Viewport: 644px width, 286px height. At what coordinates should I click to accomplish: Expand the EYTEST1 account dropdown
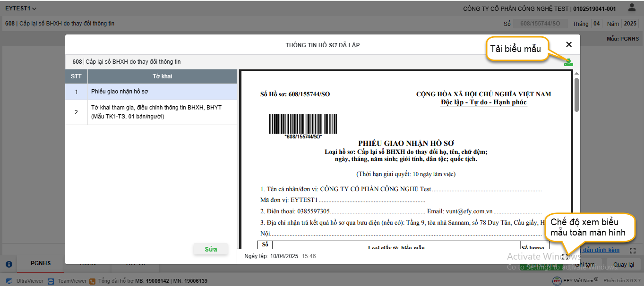tap(21, 8)
